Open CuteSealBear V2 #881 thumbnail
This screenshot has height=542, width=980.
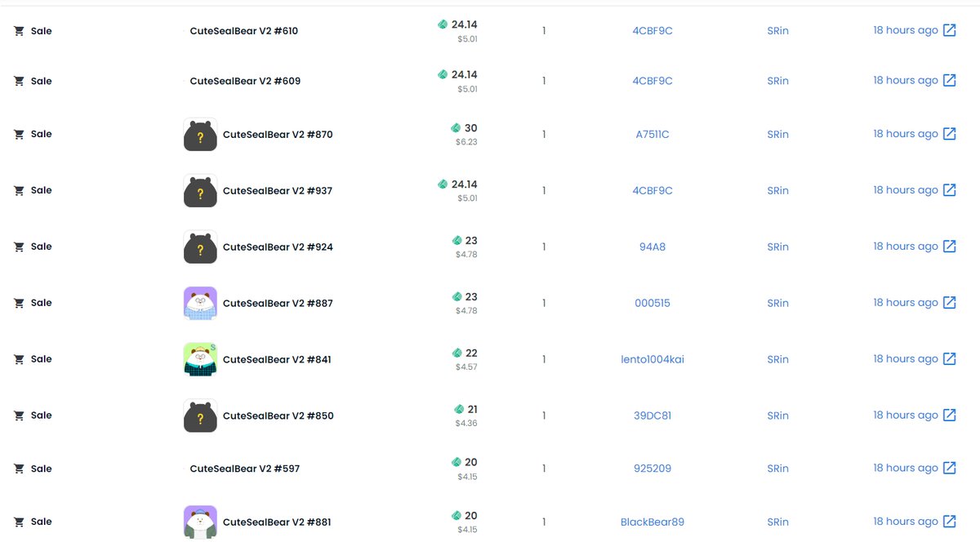click(200, 522)
